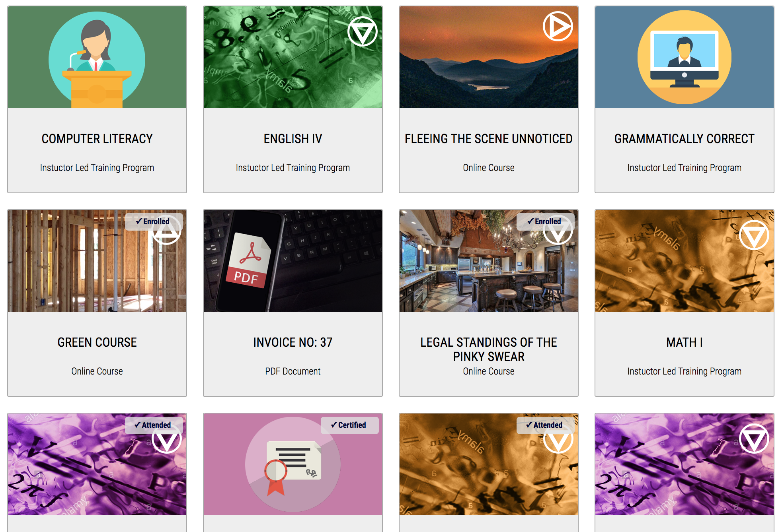Select the certificate ribbon thumbnail

(x=293, y=464)
